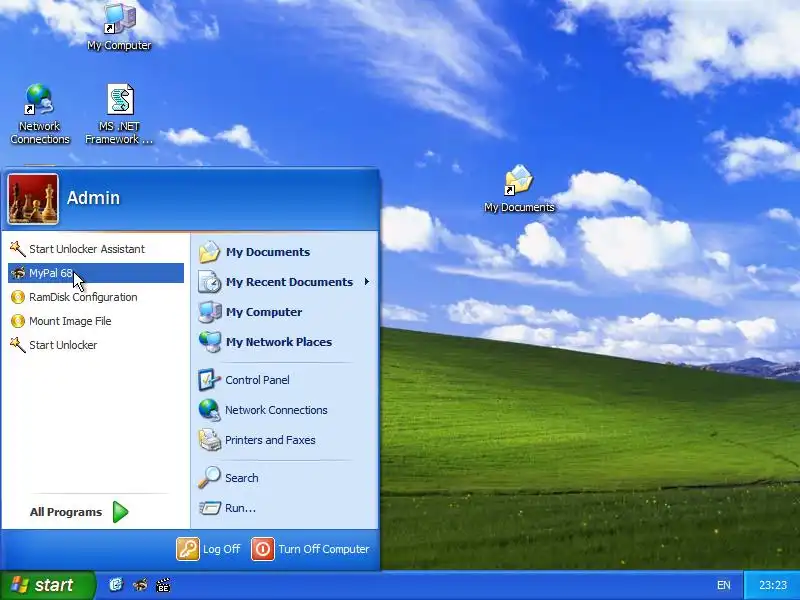Click the EN language indicator in taskbar
This screenshot has height=600, width=800.
click(723, 585)
